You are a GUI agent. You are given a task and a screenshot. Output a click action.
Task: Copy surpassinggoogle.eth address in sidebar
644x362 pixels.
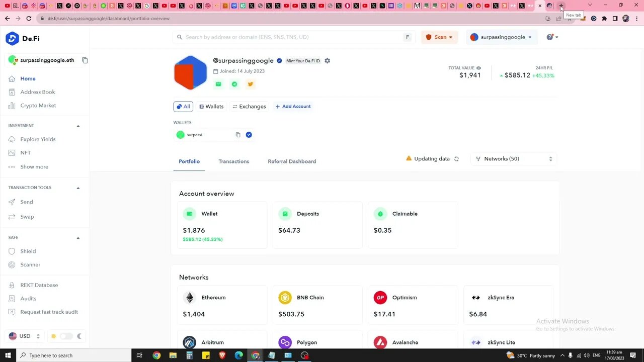point(85,60)
